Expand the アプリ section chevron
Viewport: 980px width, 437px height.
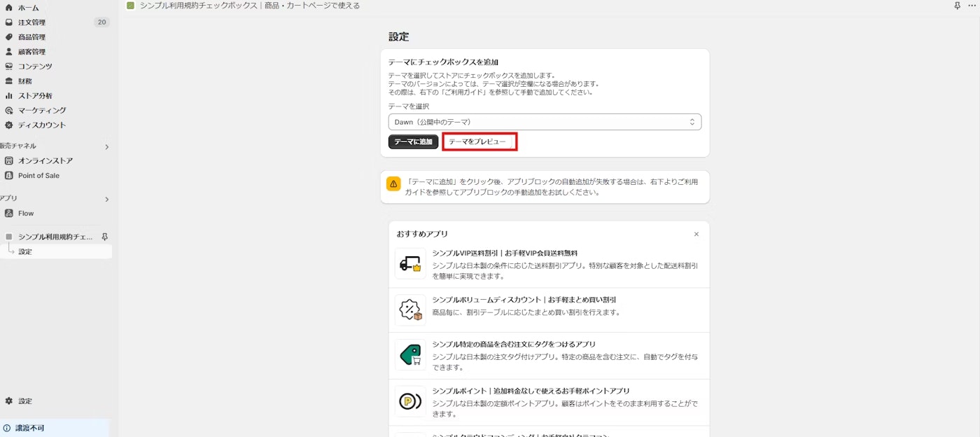[106, 198]
